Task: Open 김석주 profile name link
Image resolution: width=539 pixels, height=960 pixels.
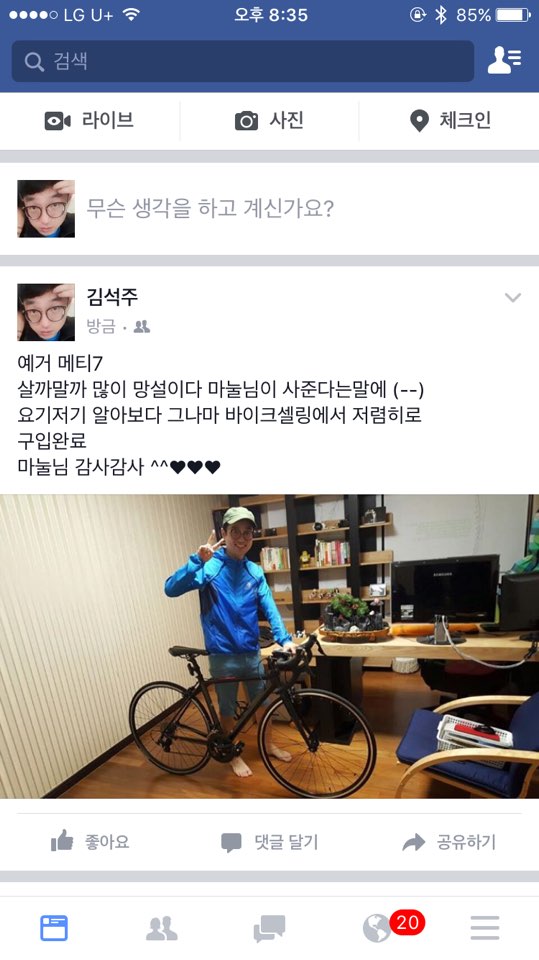Action: [112, 297]
